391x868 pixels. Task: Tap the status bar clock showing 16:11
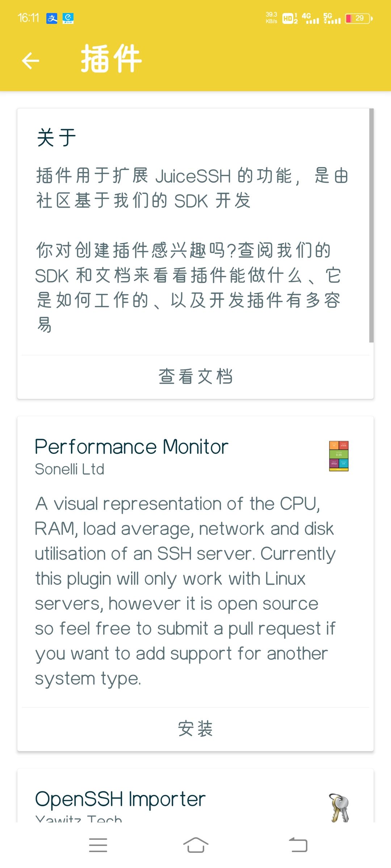click(x=28, y=18)
